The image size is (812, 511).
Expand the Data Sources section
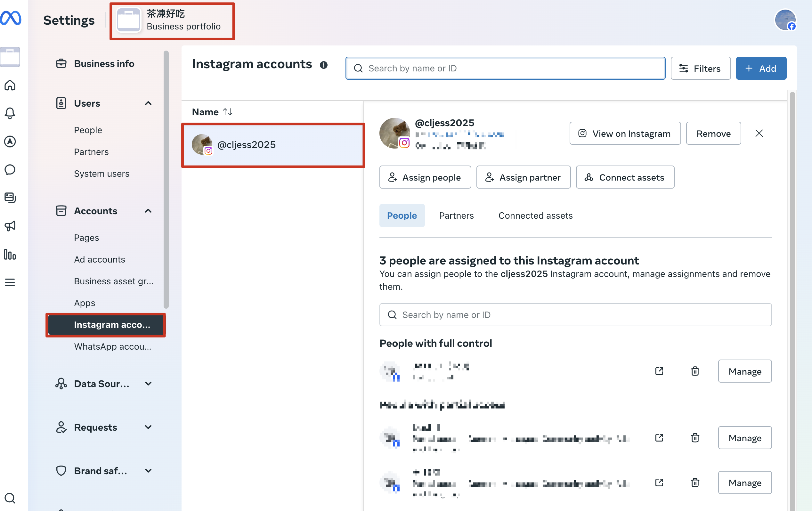coord(148,384)
